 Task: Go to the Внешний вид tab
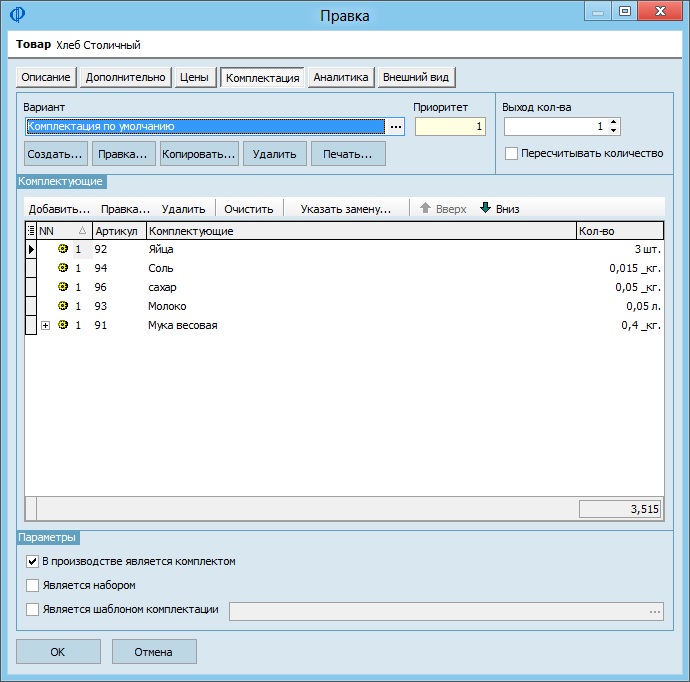pyautogui.click(x=416, y=77)
